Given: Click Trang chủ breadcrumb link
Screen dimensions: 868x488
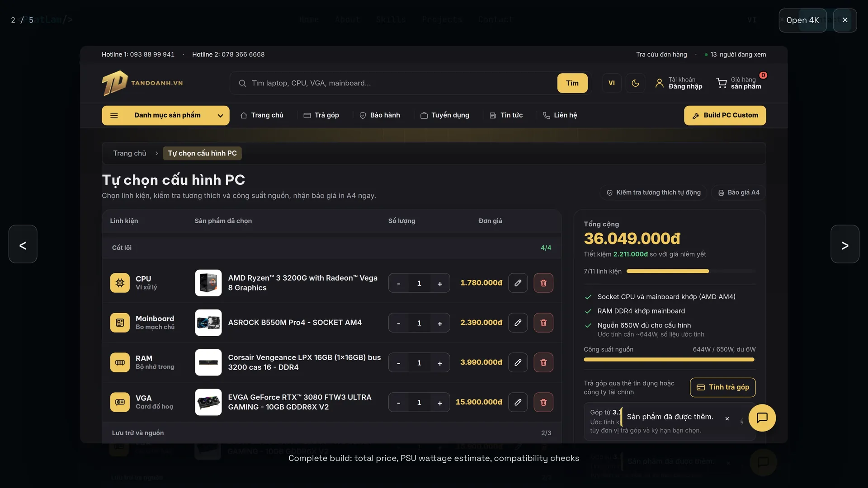Looking at the screenshot, I should pos(130,153).
